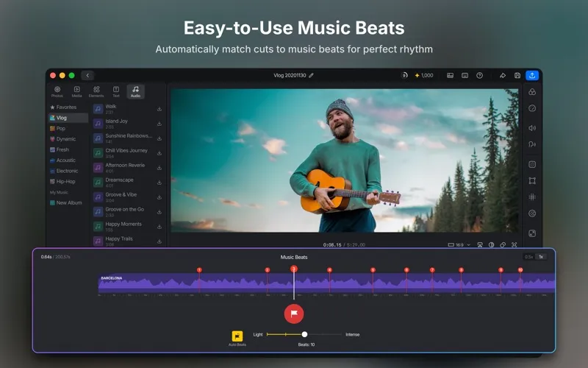Select the Electronic music category
This screenshot has width=588, height=368.
click(68, 171)
